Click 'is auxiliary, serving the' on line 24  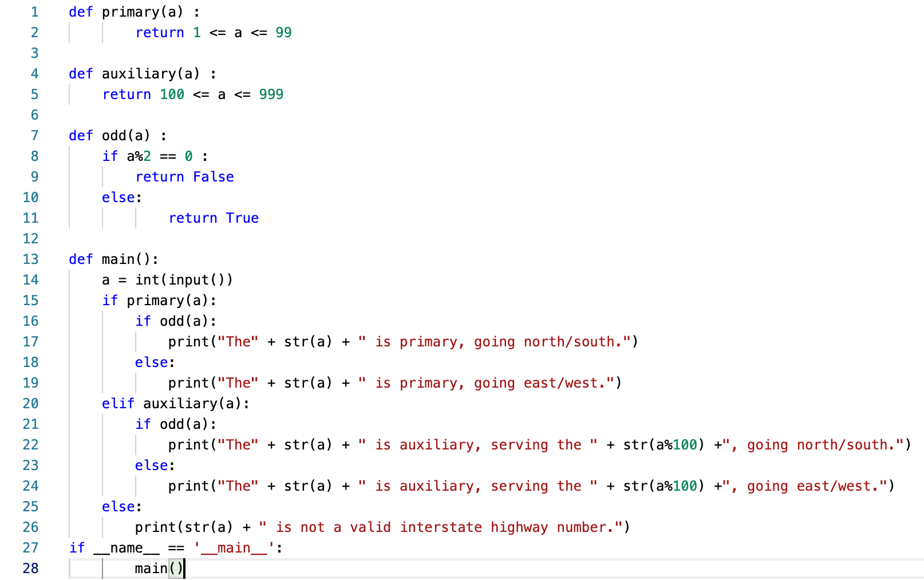click(x=478, y=486)
